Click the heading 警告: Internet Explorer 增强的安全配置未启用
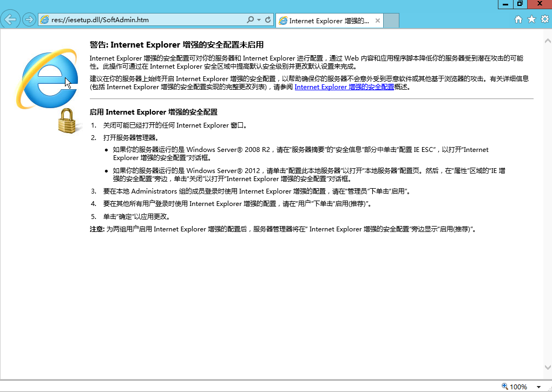The width and height of the screenshot is (552, 392). coord(177,45)
